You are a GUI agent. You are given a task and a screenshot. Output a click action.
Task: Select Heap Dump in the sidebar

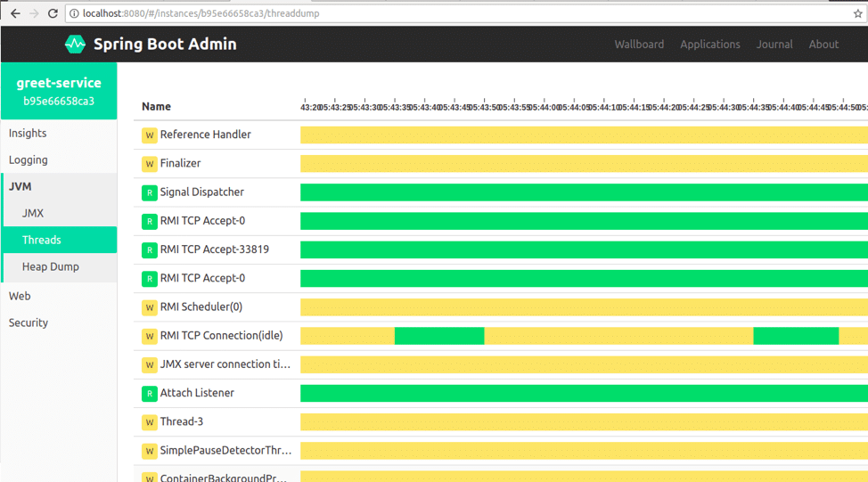coord(51,266)
